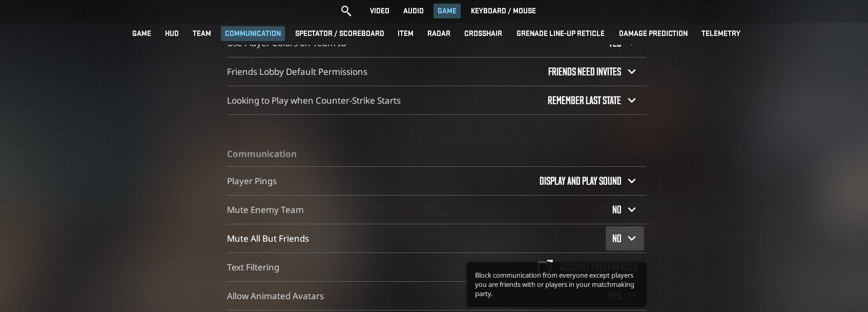Open the settings search magnifier icon
This screenshot has width=868, height=312.
(x=346, y=11)
